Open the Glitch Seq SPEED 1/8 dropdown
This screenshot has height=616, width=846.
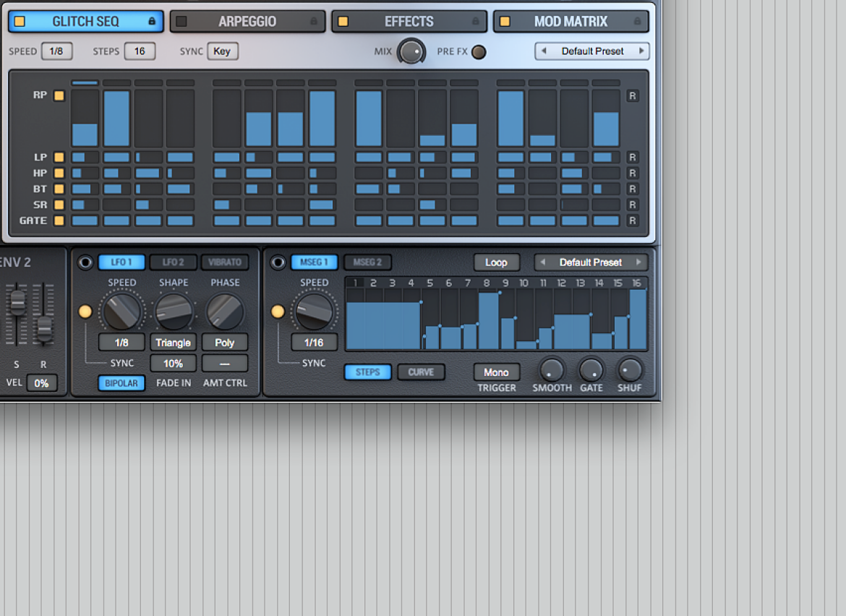click(56, 51)
